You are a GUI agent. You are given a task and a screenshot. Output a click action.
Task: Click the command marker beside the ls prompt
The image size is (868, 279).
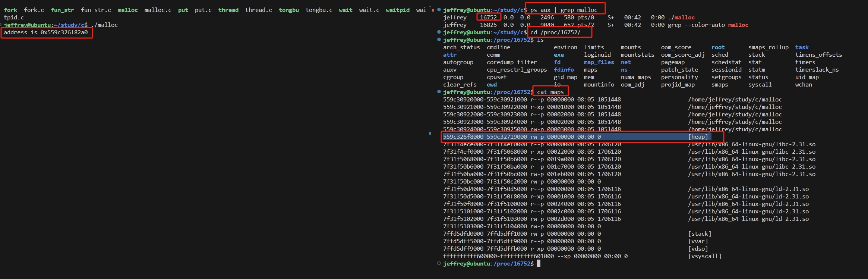click(x=439, y=40)
